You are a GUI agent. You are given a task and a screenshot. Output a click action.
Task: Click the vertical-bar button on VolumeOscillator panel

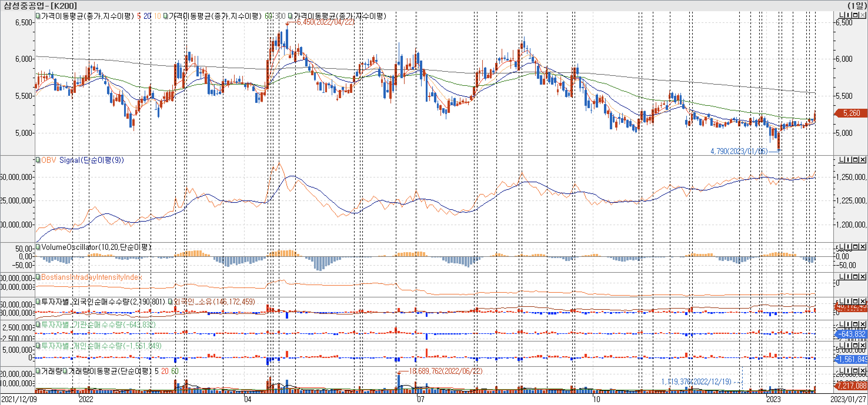(x=848, y=247)
